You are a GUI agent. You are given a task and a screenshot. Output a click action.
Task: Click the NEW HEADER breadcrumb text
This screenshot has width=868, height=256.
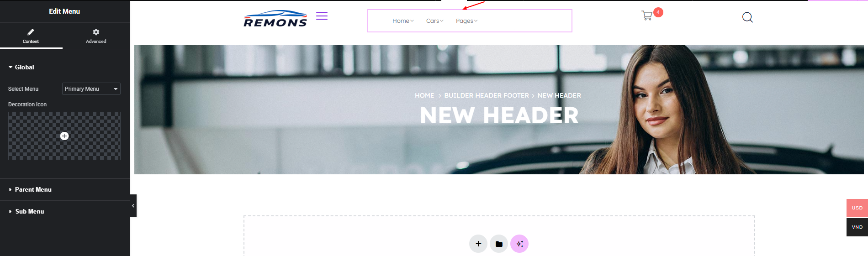tap(559, 95)
